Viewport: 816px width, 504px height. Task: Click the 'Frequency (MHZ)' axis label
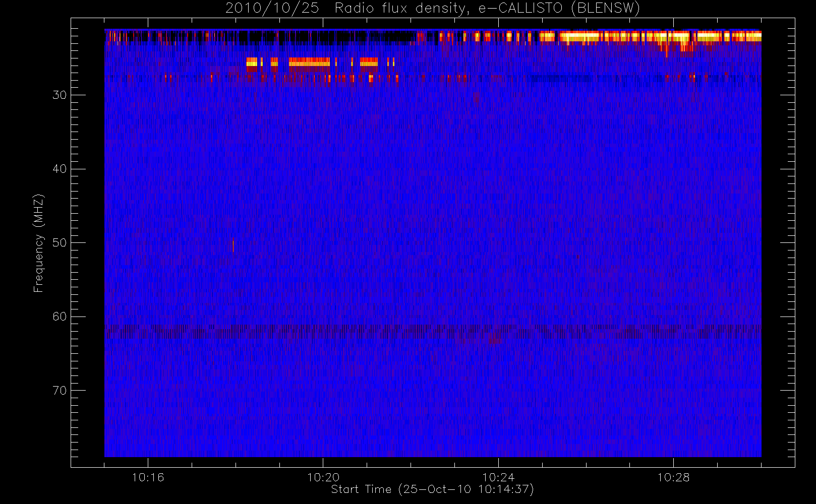click(38, 243)
